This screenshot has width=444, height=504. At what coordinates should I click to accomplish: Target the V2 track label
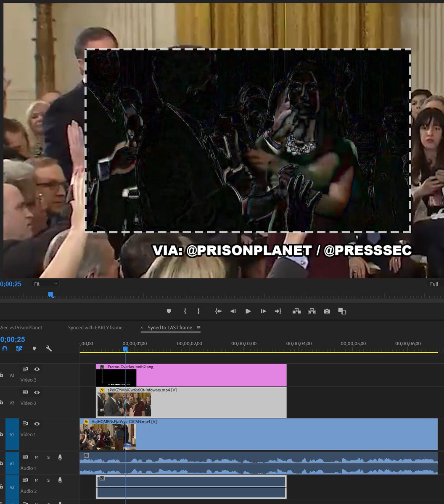[12, 403]
